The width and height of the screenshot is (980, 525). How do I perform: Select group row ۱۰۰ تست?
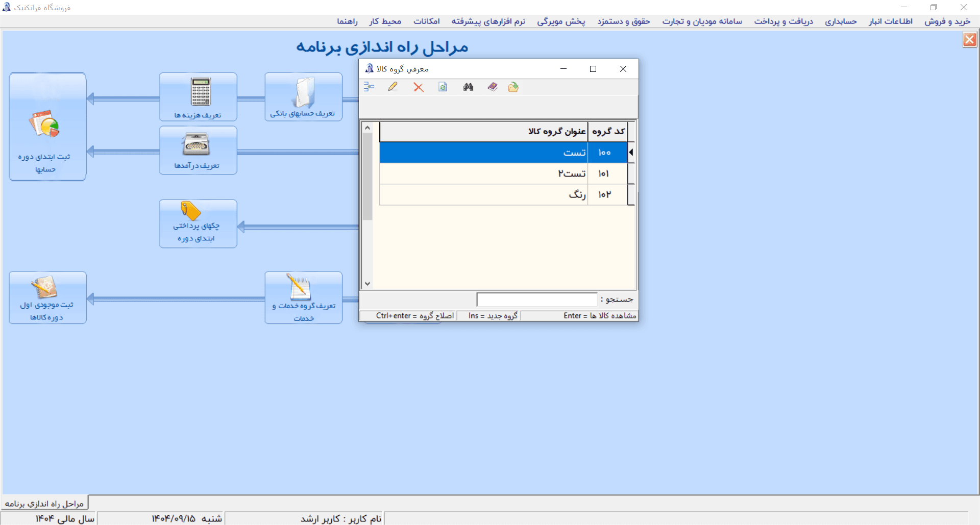[x=503, y=153]
